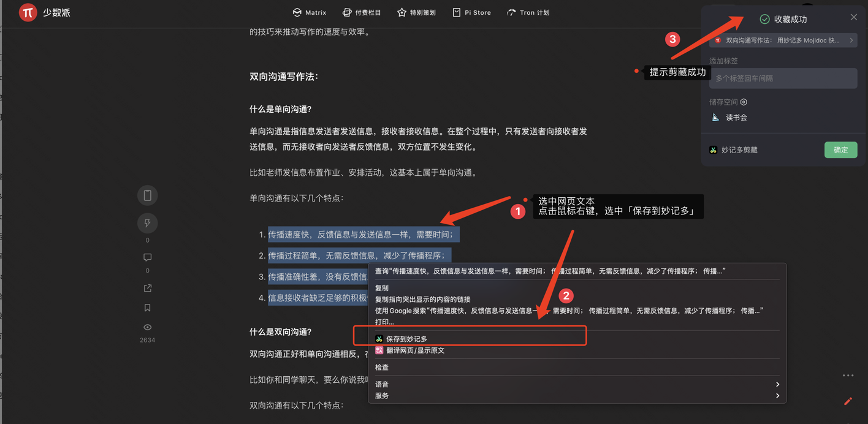The width and height of the screenshot is (868, 424).
Task: Bookmark the article via bookmark icon
Action: point(148,308)
